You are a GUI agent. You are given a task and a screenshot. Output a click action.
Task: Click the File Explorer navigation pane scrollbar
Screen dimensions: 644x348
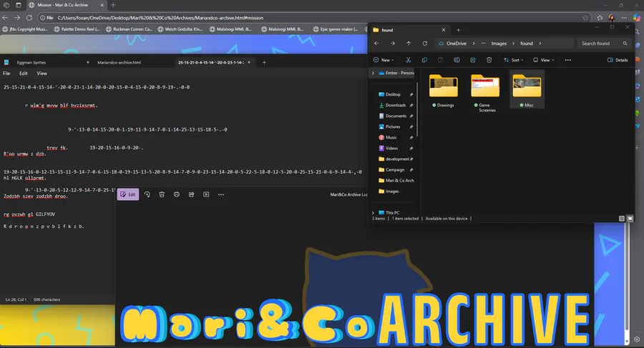pyautogui.click(x=417, y=109)
